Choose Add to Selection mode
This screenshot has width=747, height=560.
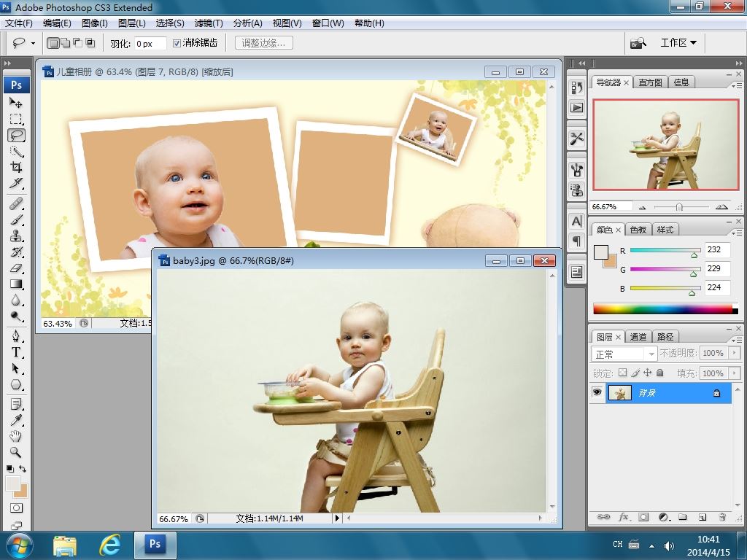pos(65,43)
